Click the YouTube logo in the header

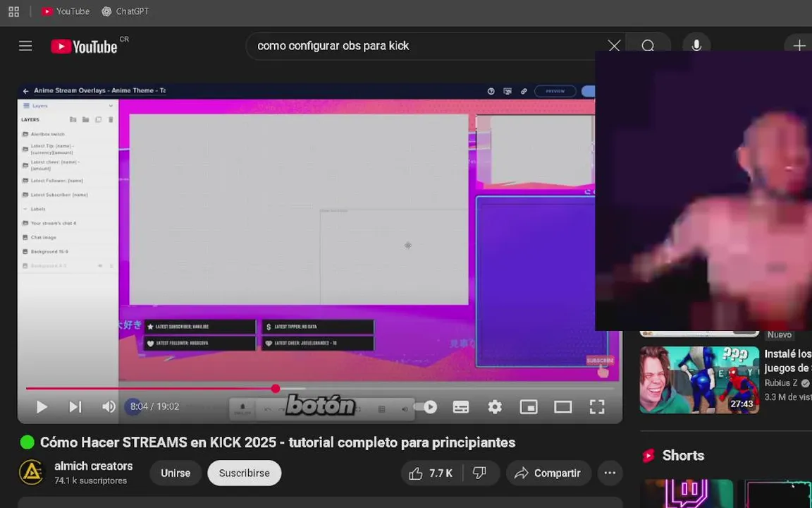coord(85,47)
